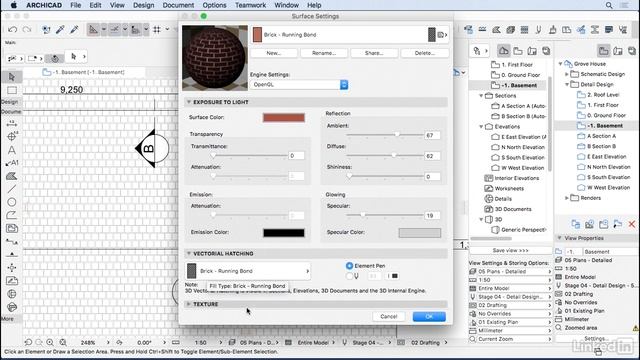The height and width of the screenshot is (360, 640).
Task: Click the Rename... button
Action: coord(324,53)
